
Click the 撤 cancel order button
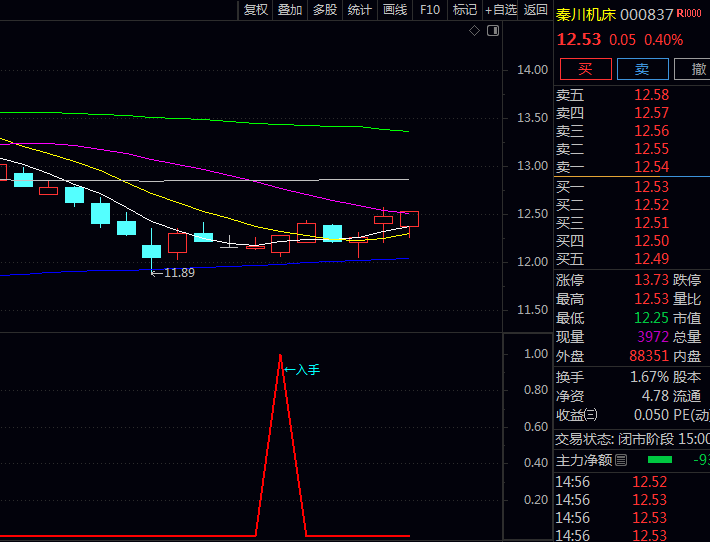click(695, 69)
